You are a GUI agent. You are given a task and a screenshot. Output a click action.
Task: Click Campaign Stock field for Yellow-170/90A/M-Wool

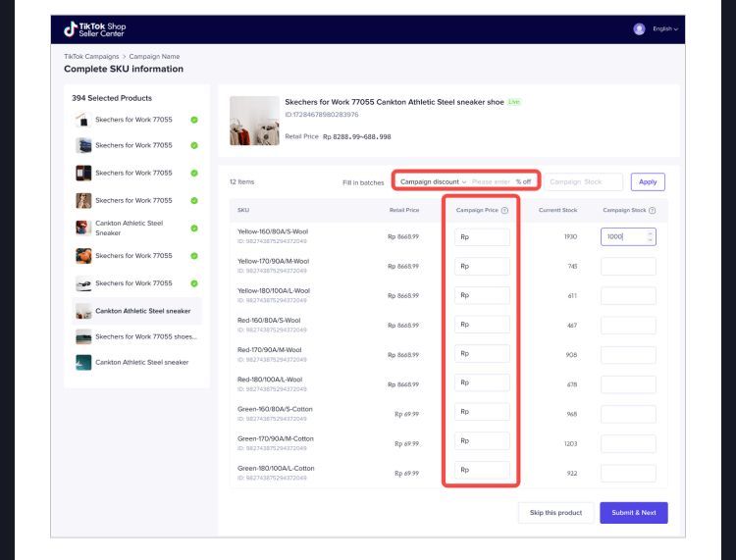point(628,267)
